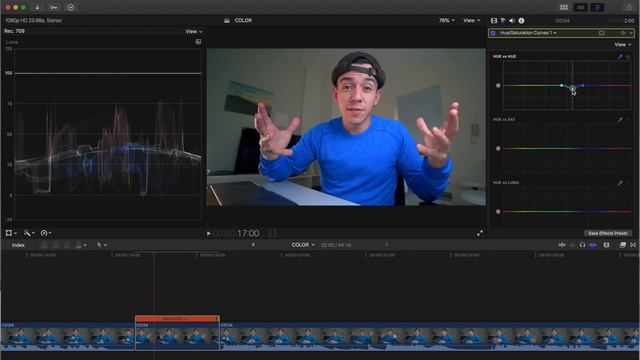Click the import media arrow icon

click(x=37, y=7)
